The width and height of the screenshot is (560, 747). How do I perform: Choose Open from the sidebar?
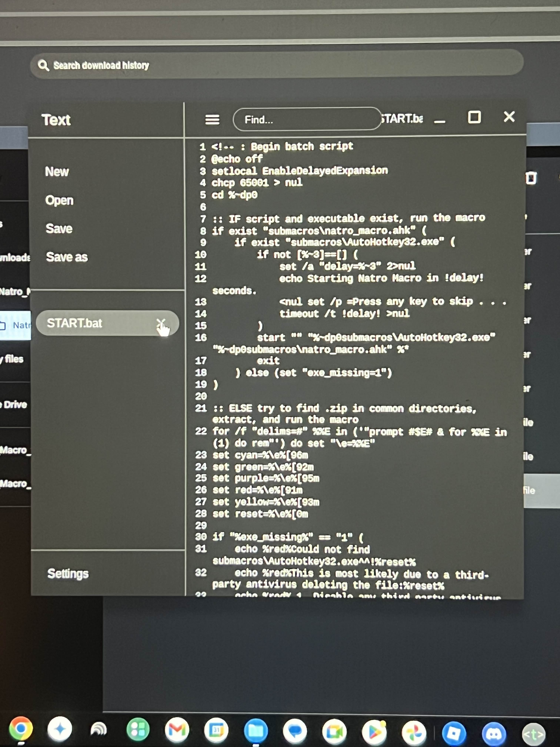pos(59,200)
